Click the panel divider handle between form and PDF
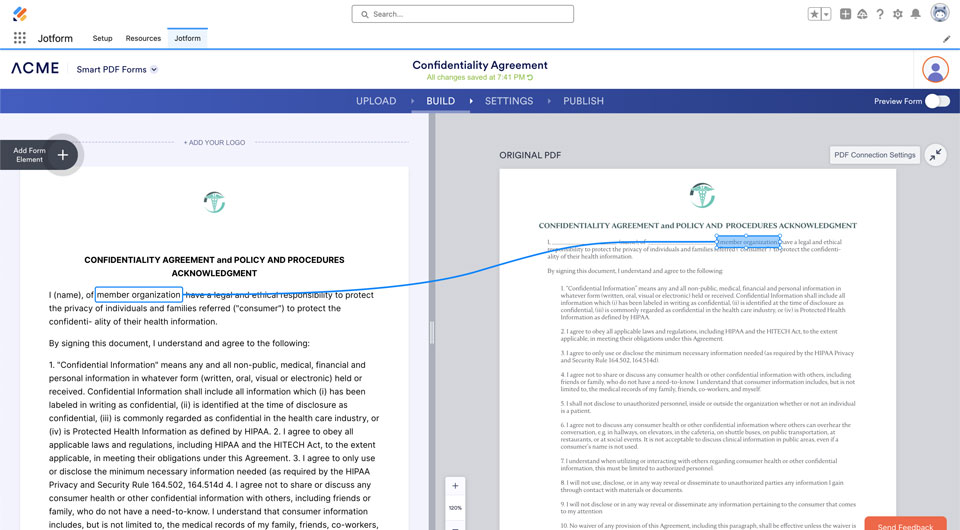 432,332
